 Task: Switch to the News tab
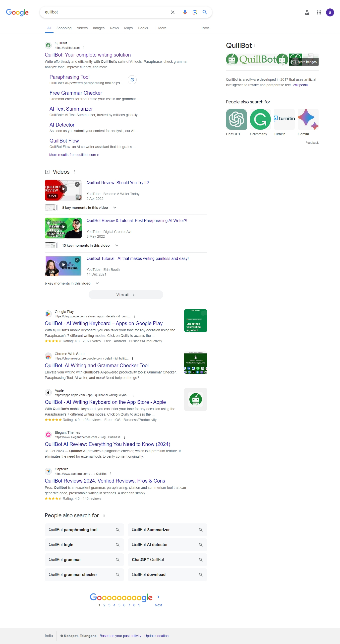[114, 28]
